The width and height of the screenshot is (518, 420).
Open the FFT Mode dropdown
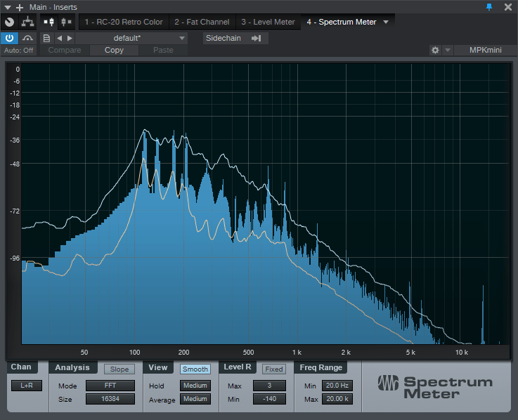pos(110,386)
